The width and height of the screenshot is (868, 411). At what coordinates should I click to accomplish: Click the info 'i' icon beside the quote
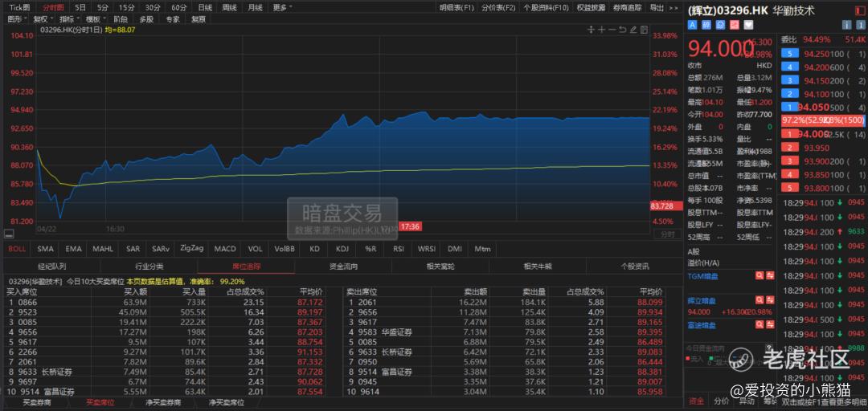[846, 25]
